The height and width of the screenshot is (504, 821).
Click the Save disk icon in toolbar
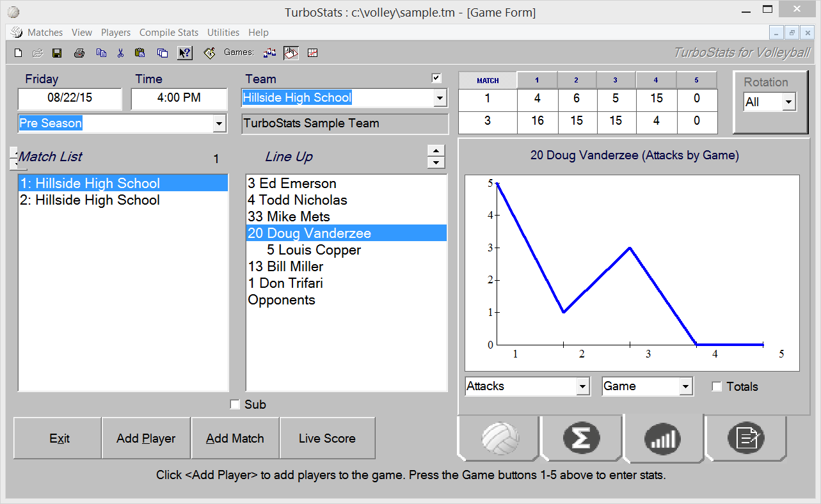click(x=57, y=53)
